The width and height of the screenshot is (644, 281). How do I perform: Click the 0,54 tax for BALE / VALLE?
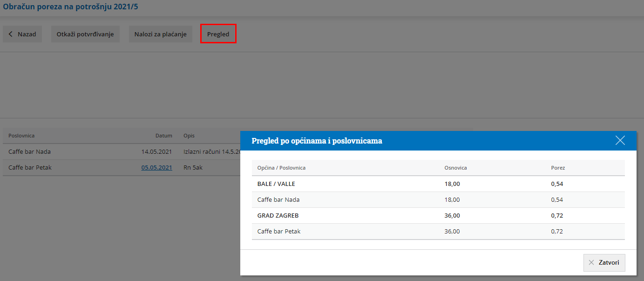[x=557, y=184]
